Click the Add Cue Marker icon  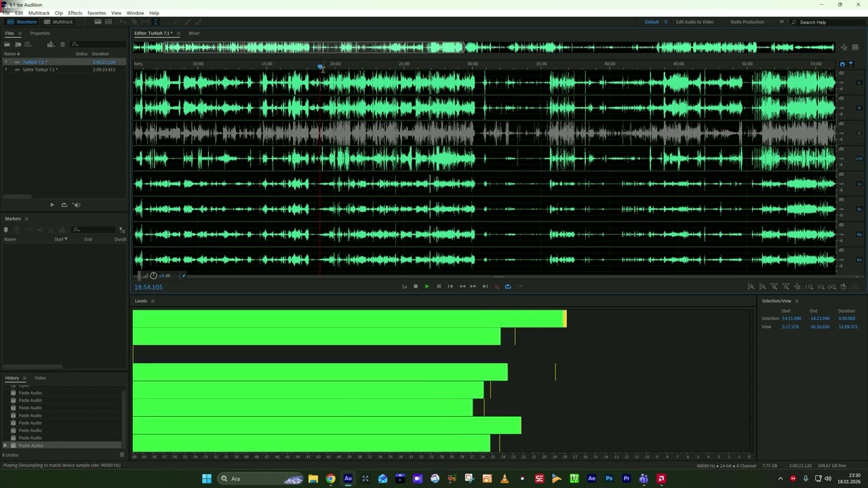[6, 230]
